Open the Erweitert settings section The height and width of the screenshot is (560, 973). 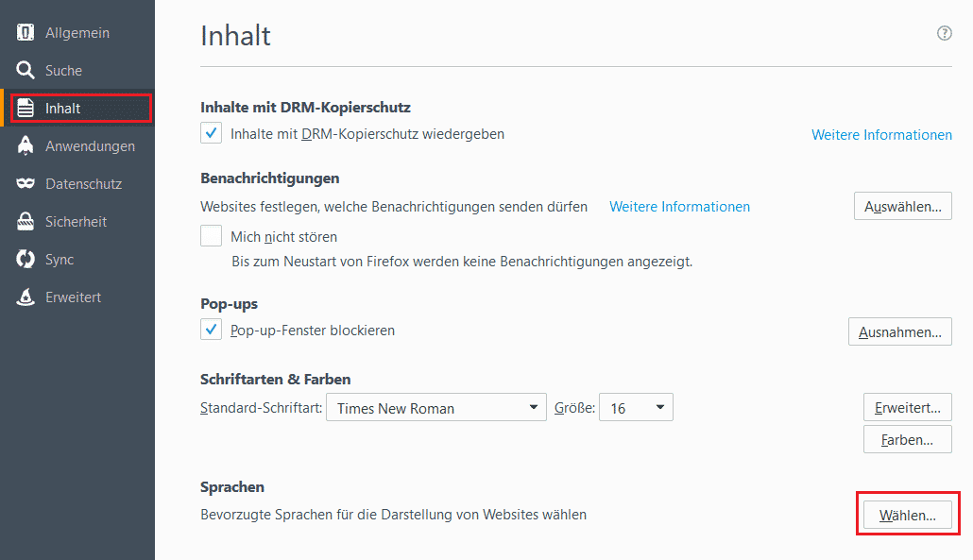tap(71, 297)
